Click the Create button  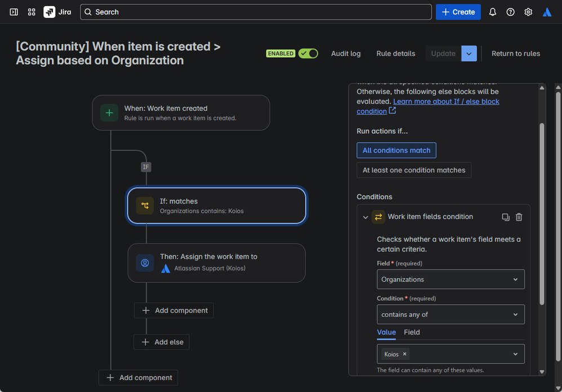coord(458,12)
